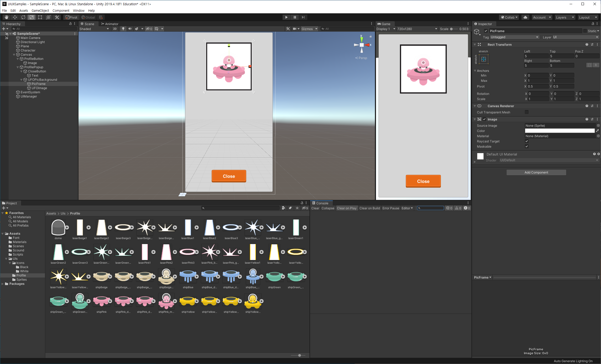Select the Hand tool in toolbar
This screenshot has width=601, height=364.
click(x=7, y=17)
